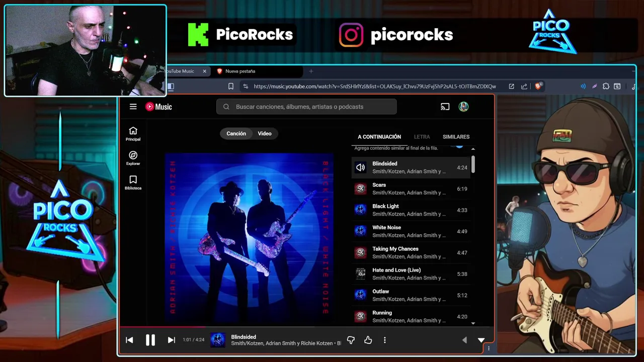This screenshot has width=644, height=362.
Task: Switch to the Video view
Action: click(x=265, y=134)
